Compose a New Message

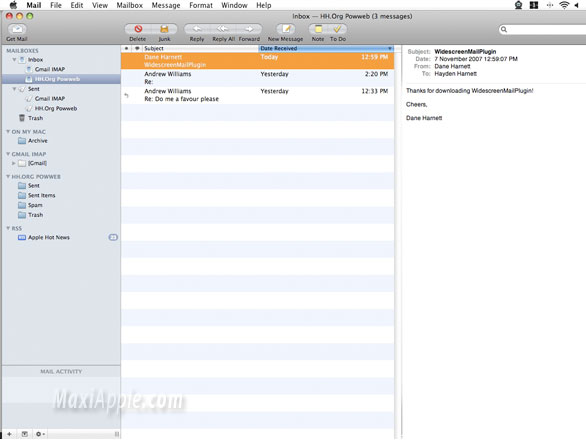click(x=286, y=29)
